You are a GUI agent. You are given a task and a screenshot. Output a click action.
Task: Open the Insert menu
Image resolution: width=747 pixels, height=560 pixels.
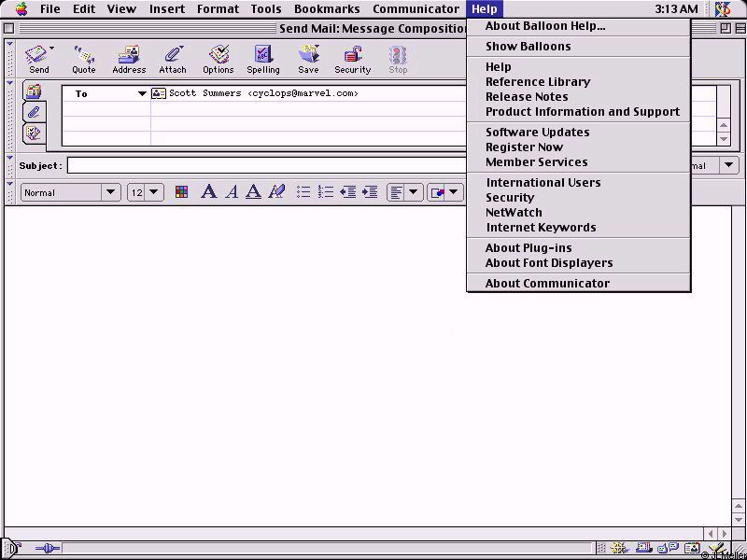[167, 9]
